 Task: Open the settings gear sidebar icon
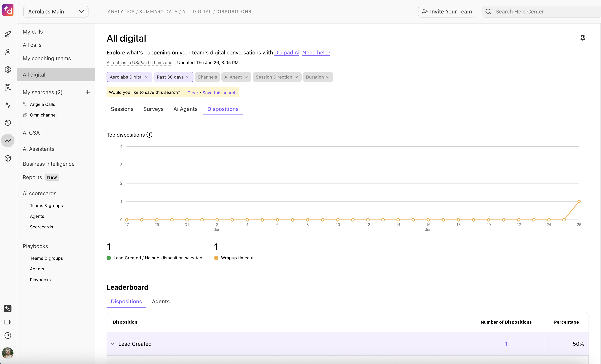coord(8,70)
